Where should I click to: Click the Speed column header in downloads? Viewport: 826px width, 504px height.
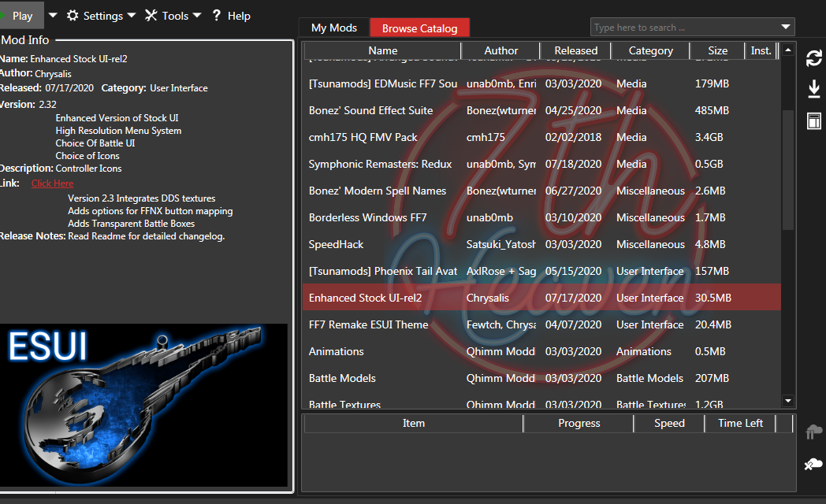tap(669, 423)
